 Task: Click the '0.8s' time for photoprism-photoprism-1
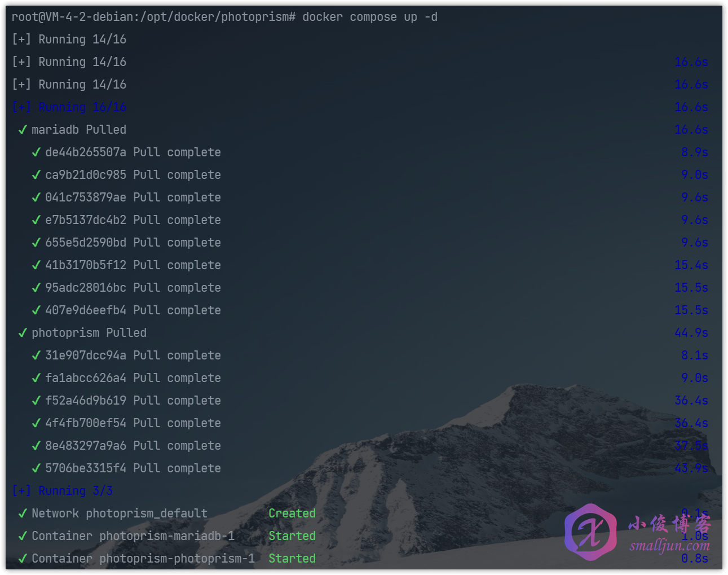(695, 559)
